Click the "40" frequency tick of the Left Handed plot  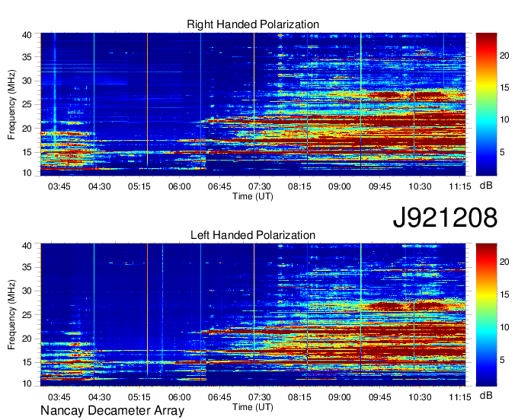click(x=27, y=246)
